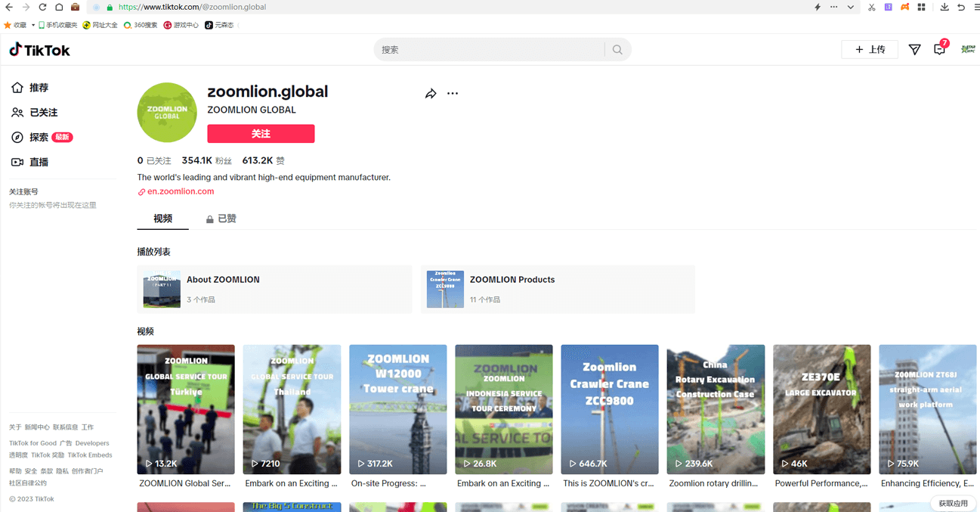Open the ZOOMLION Products playlist
The image size is (980, 512).
click(x=558, y=289)
